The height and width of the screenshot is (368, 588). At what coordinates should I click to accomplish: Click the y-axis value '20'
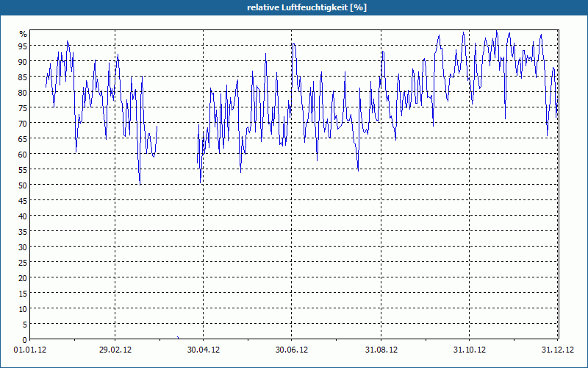click(24, 278)
